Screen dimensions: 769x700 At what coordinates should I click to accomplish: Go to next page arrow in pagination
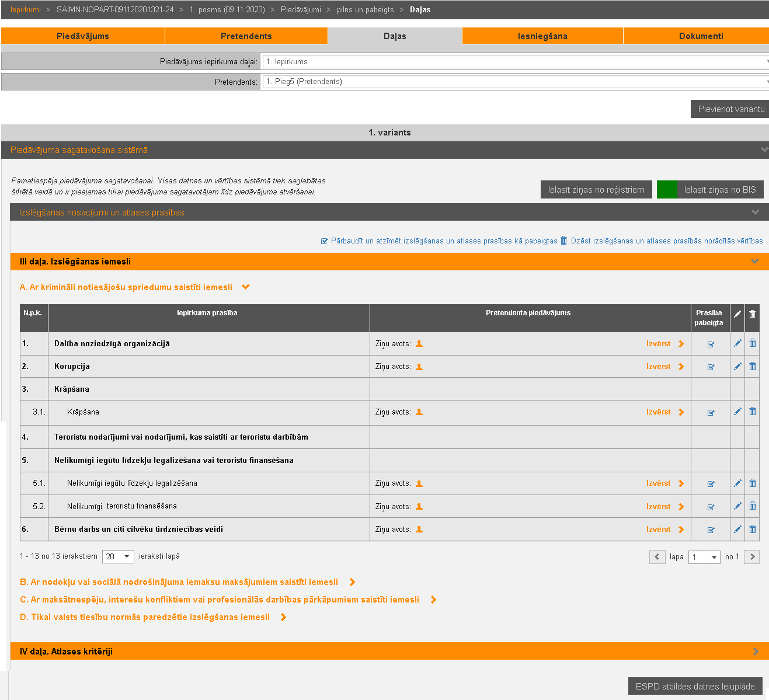(752, 557)
